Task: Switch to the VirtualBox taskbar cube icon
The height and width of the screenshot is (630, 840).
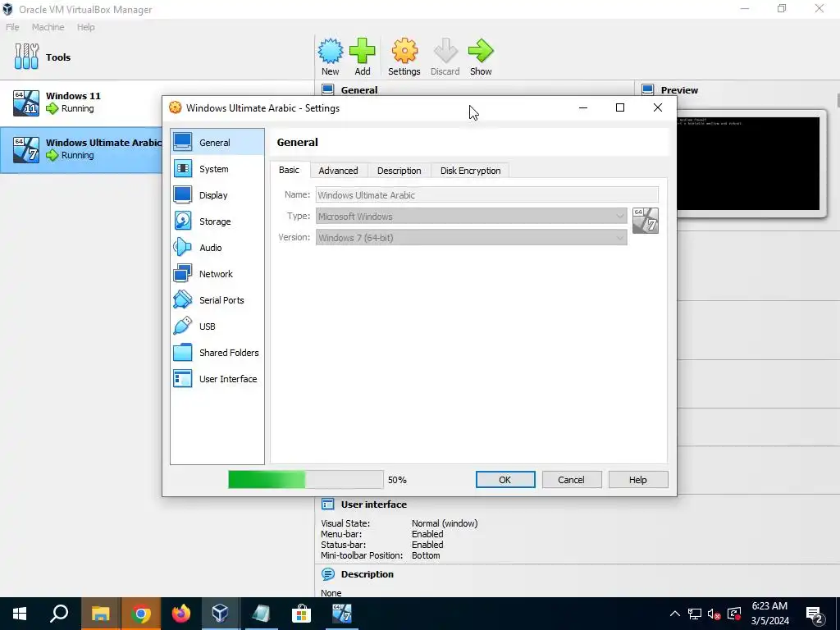Action: (221, 614)
